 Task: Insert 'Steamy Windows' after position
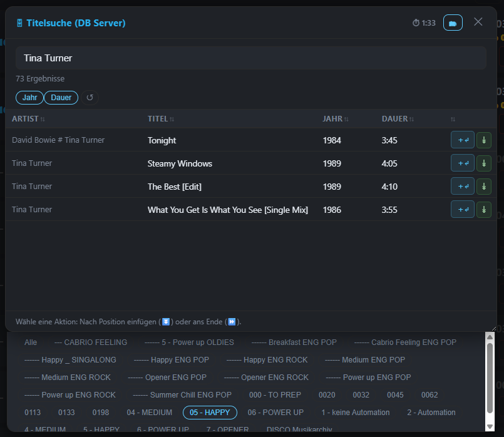(x=463, y=163)
